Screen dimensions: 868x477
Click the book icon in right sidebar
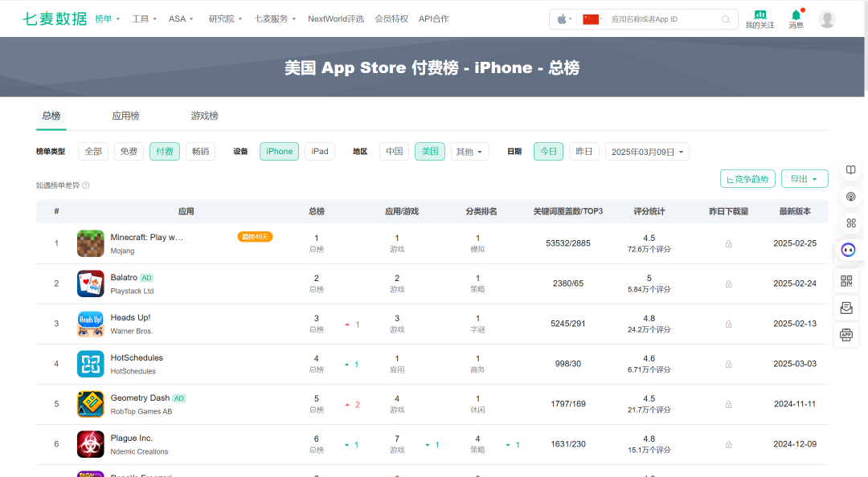(851, 170)
